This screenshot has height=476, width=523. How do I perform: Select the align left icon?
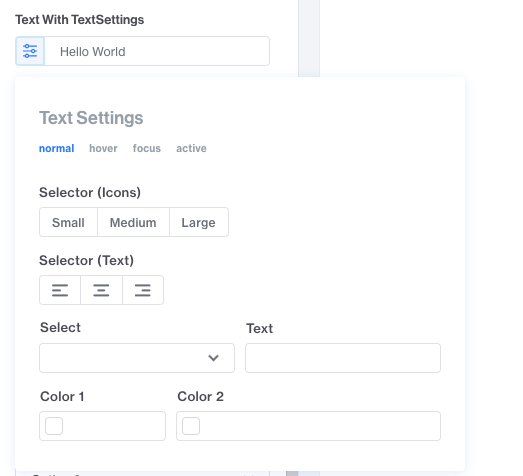point(60,290)
